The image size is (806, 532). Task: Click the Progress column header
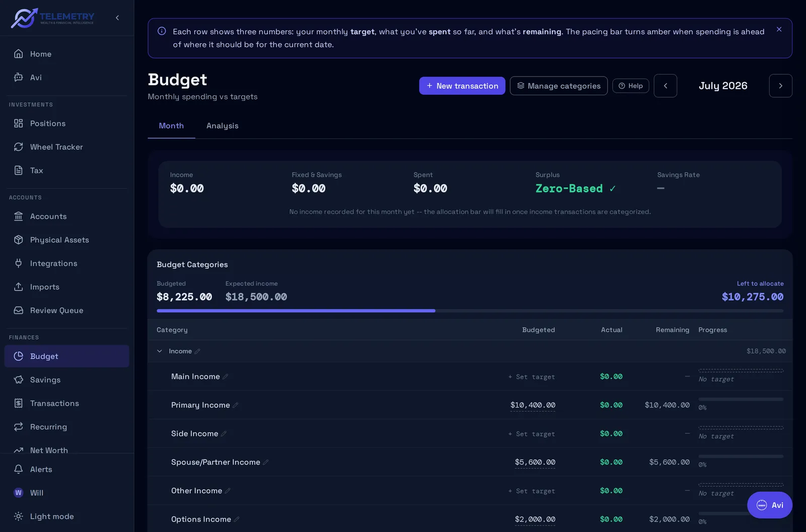point(712,330)
